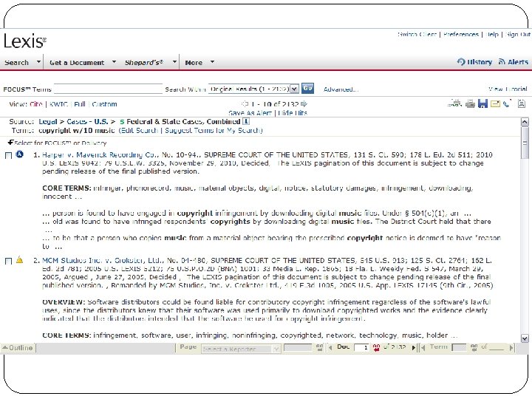The image size is (532, 399).
Task: Expand the Outline panel
Action: pos(18,348)
